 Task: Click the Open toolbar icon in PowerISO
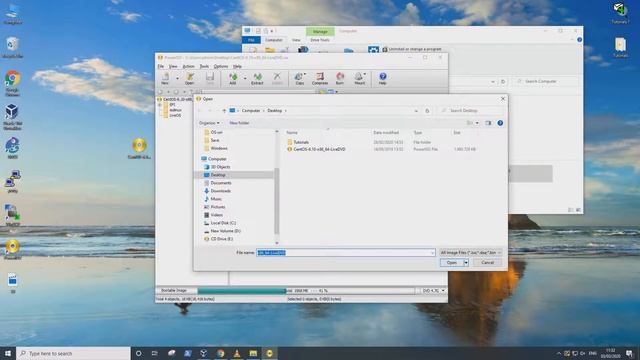tap(189, 78)
